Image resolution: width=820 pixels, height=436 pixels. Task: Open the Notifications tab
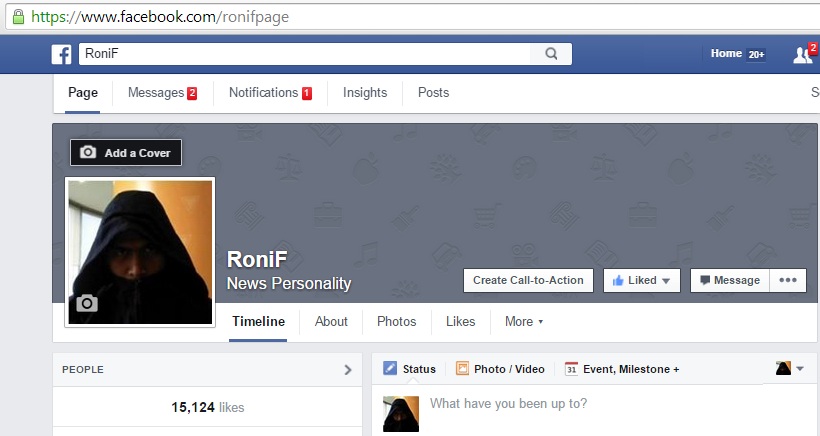click(270, 93)
